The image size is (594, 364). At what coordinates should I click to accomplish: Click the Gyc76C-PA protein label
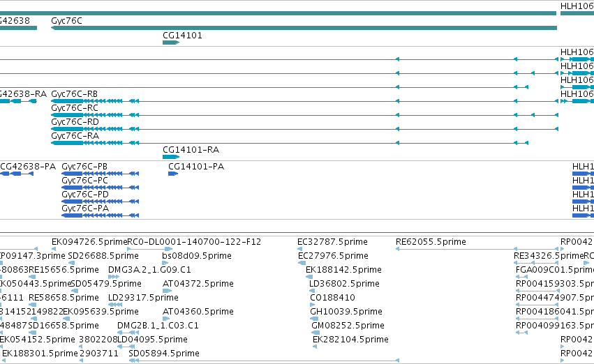point(85,208)
